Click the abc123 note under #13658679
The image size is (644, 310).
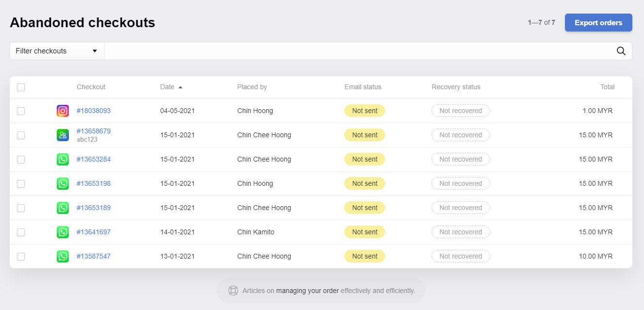pyautogui.click(x=87, y=140)
